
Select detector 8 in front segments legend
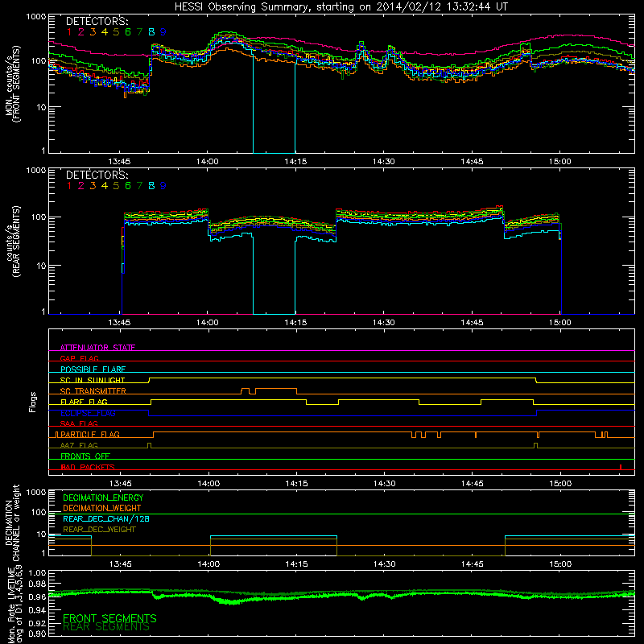pyautogui.click(x=151, y=32)
